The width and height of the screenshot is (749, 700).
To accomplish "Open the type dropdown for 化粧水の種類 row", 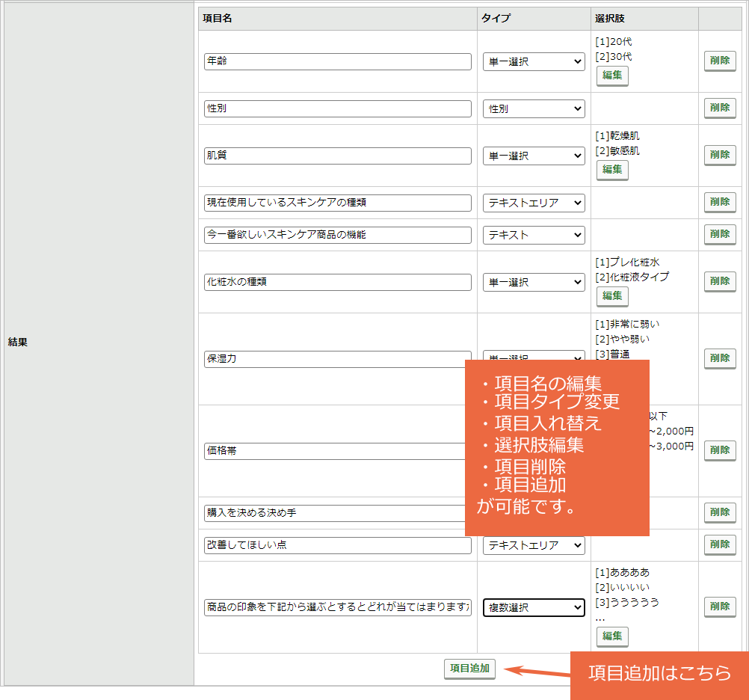I will pos(534,283).
